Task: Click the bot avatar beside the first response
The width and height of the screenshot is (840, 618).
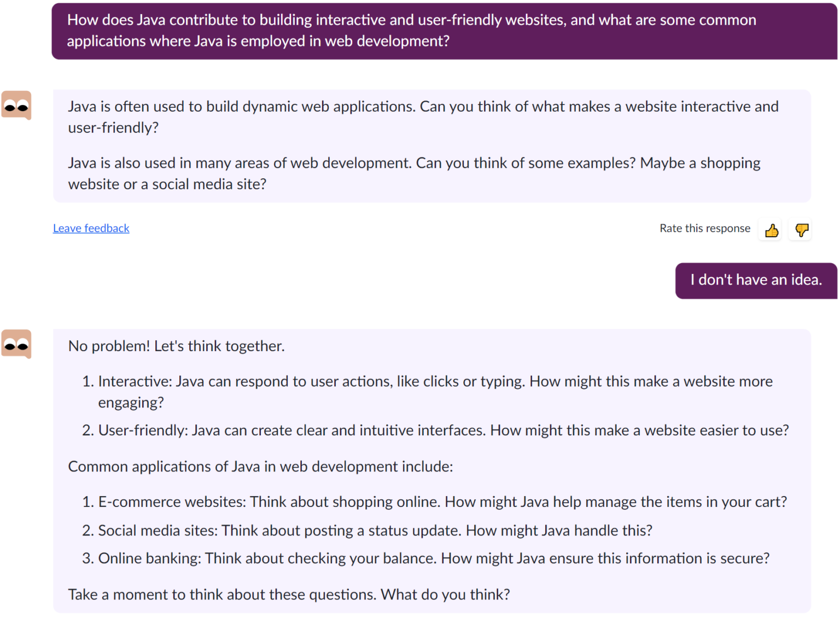Action: [16, 105]
